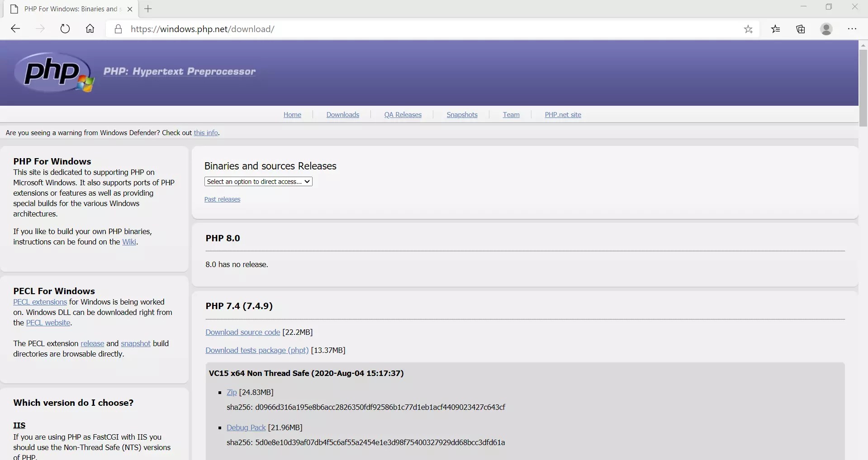Click the 'PECL For Windows' heading
This screenshot has height=460, width=868.
pos(54,291)
